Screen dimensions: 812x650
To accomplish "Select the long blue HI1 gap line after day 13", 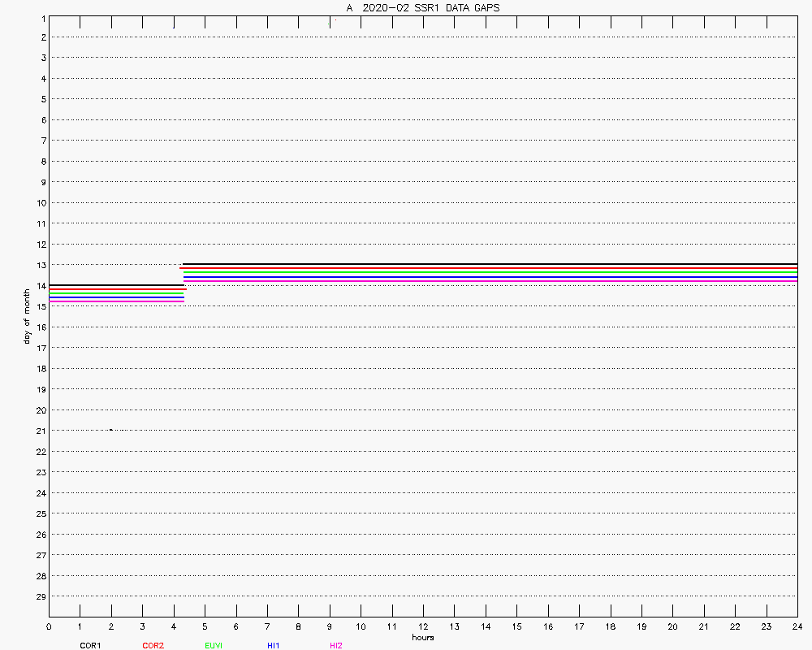I will coord(487,277).
